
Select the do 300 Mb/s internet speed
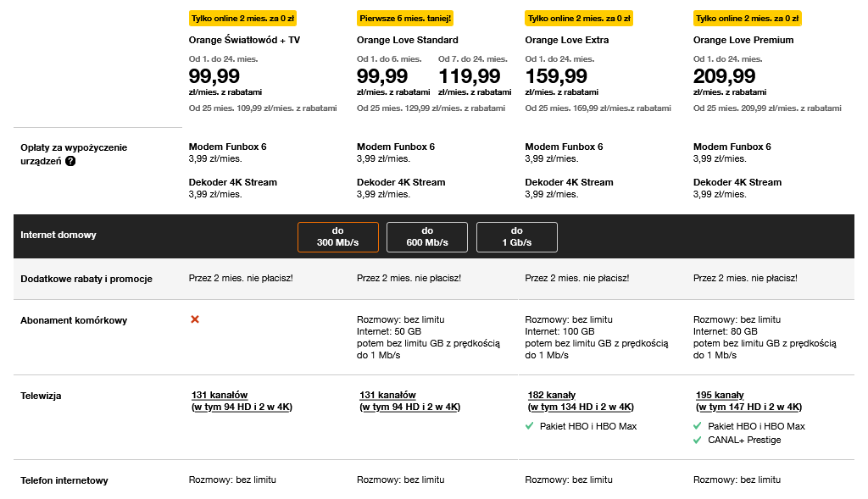pos(337,236)
